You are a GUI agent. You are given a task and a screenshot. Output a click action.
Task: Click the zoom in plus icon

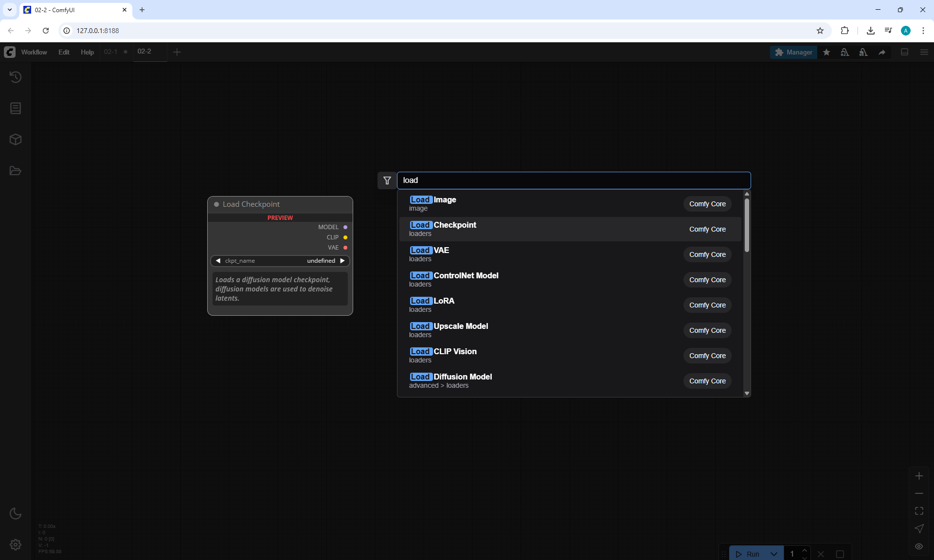(x=919, y=476)
